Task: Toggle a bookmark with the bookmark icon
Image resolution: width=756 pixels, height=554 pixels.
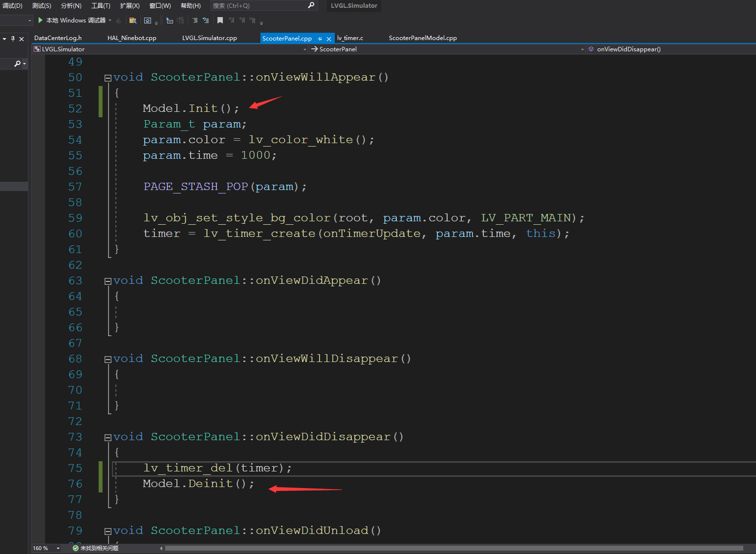Action: point(220,20)
